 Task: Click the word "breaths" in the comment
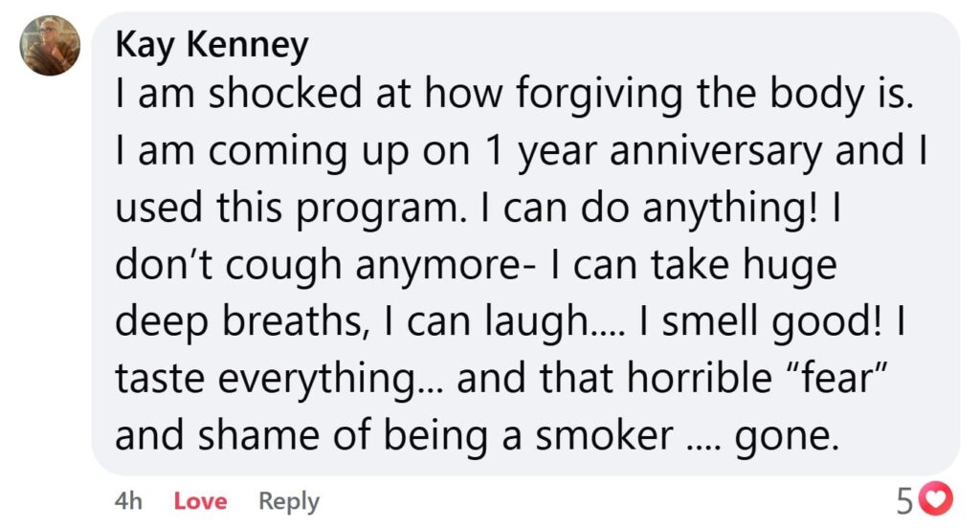288,321
